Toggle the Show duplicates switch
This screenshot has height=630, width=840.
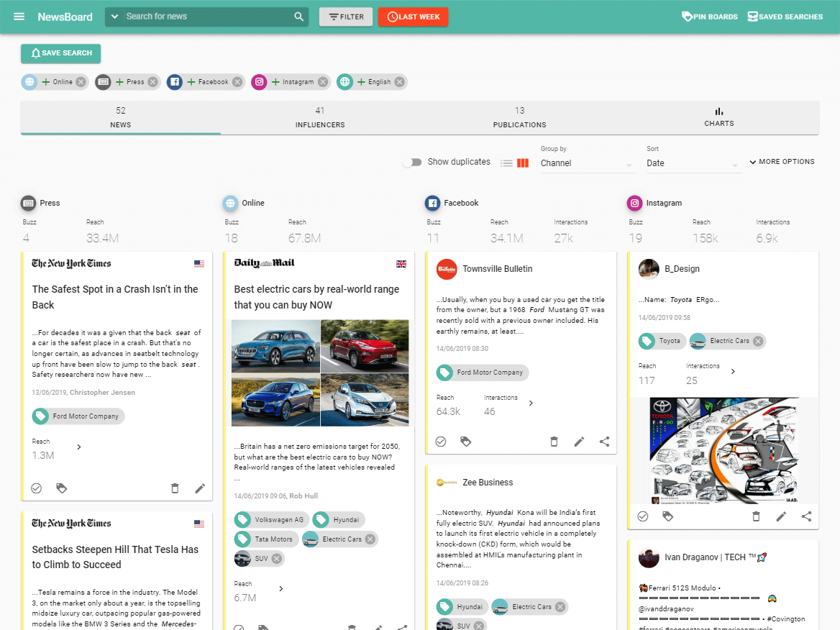[414, 163]
